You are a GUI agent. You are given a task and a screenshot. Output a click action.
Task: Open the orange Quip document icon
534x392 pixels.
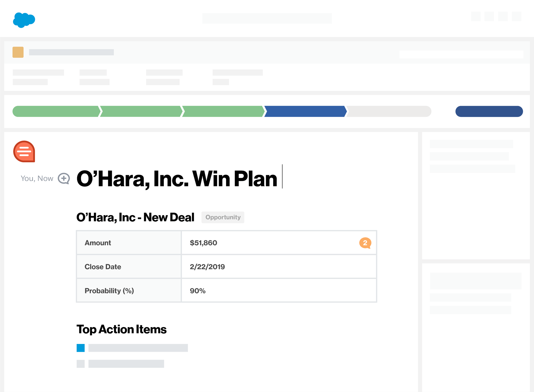[x=24, y=151]
